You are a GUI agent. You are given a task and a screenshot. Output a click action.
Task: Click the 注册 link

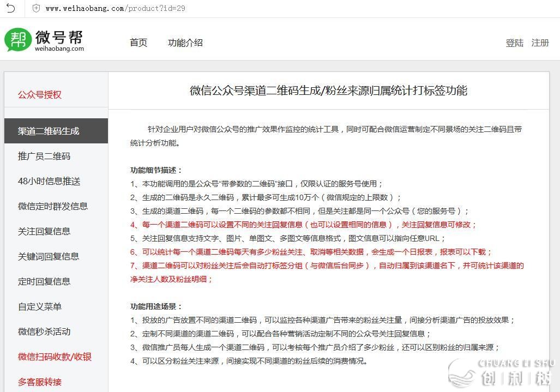click(540, 43)
